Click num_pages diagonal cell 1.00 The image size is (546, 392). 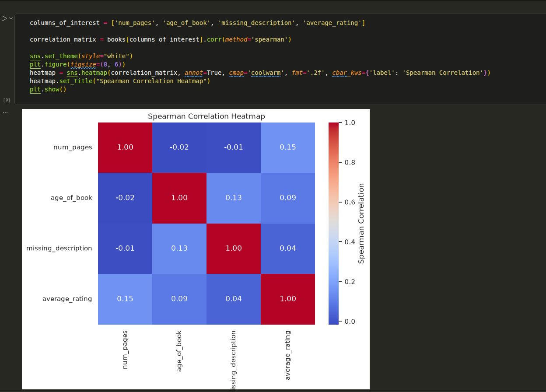click(x=125, y=147)
